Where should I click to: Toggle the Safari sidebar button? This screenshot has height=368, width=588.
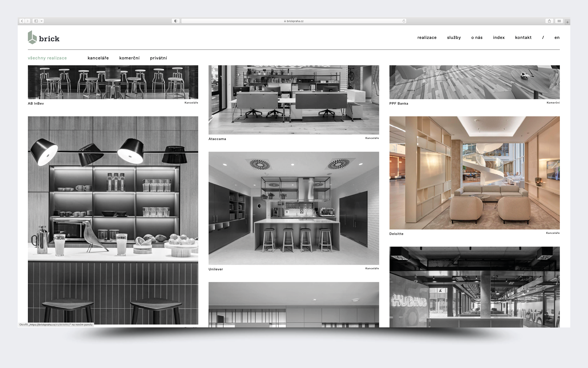[x=36, y=21]
